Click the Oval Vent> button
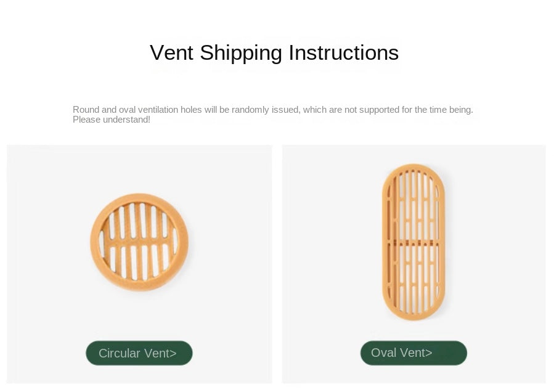Screen dimensions: 554x392 tap(413, 353)
